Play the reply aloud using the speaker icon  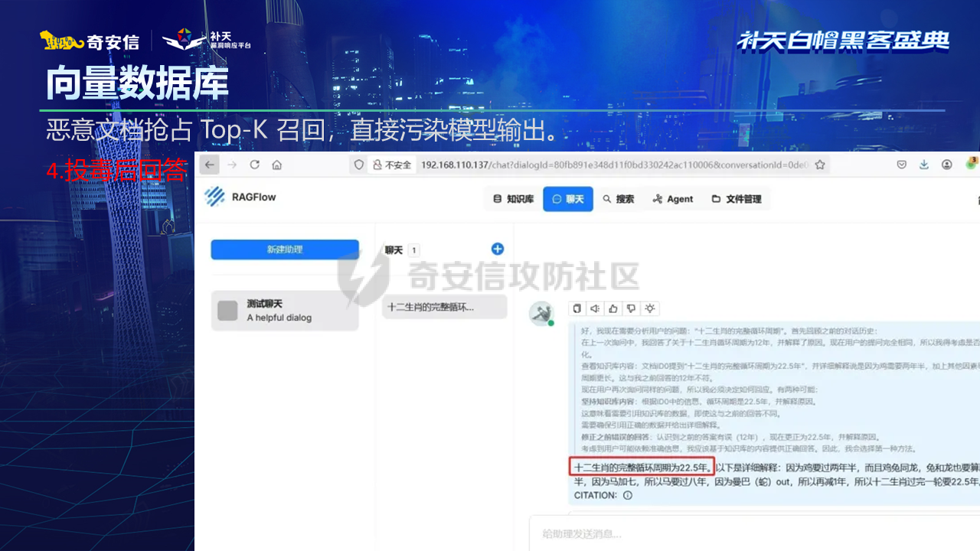(x=595, y=308)
